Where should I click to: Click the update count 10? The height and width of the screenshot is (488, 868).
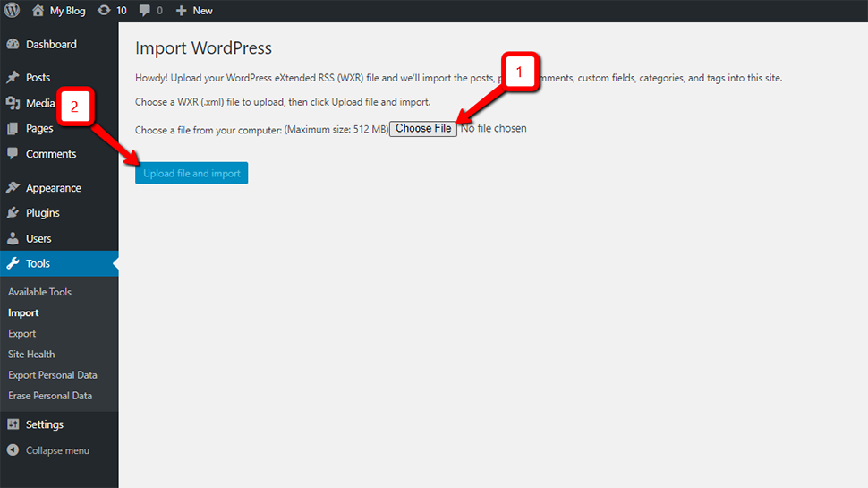coord(121,11)
